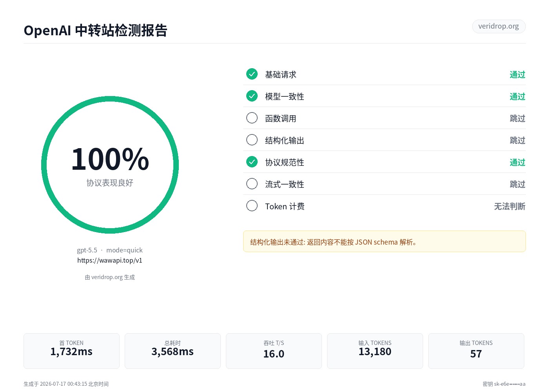Screen dimensions: 549x392
Task: Select the 输出 TOKENS 57 card
Action: (x=476, y=351)
